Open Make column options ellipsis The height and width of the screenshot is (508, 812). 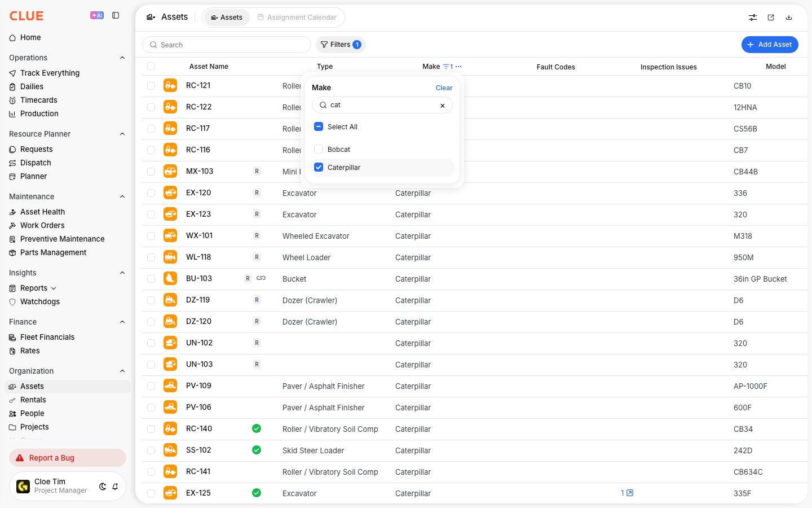tap(458, 67)
